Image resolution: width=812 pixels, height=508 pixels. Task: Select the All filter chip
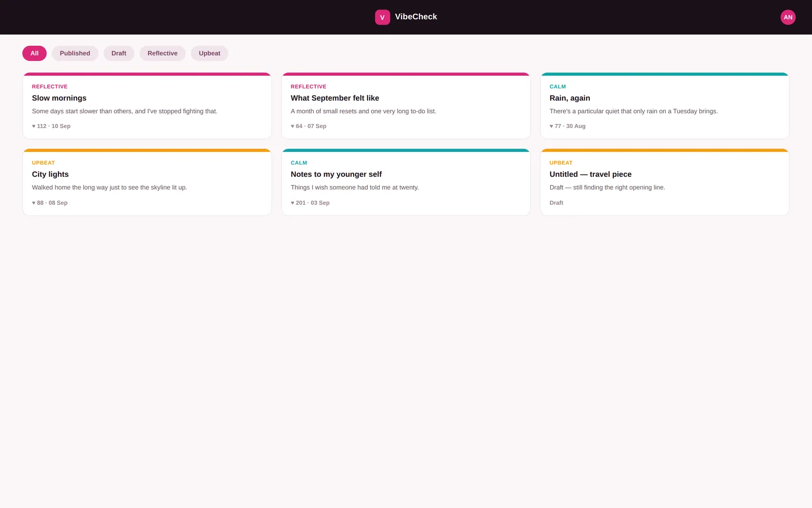point(35,53)
